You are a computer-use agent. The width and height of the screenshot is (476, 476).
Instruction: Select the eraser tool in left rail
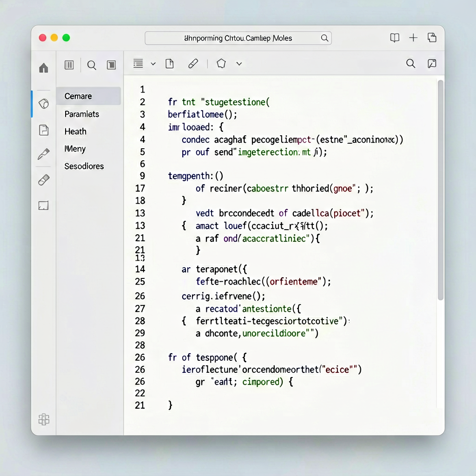(44, 180)
